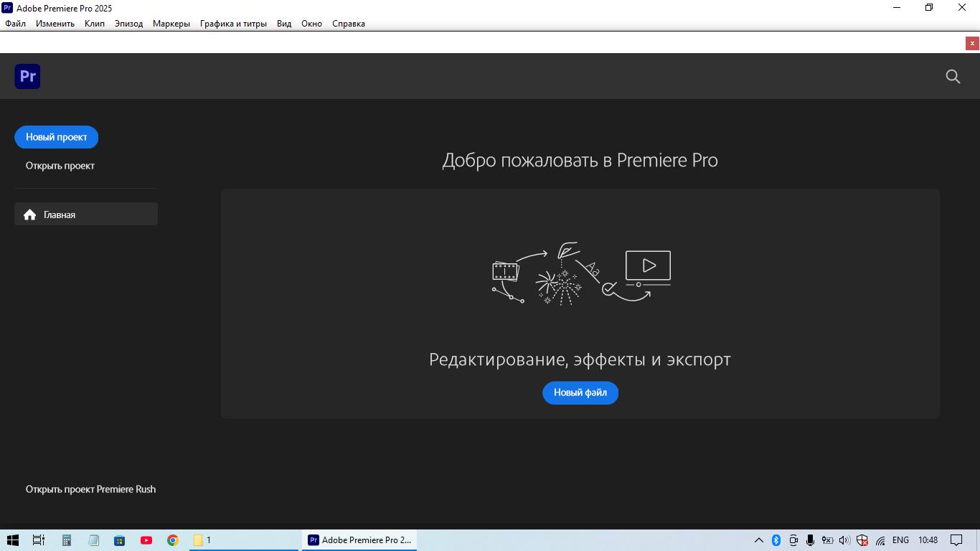This screenshot has height=551, width=980.
Task: Close the top banner with the red x
Action: (972, 43)
